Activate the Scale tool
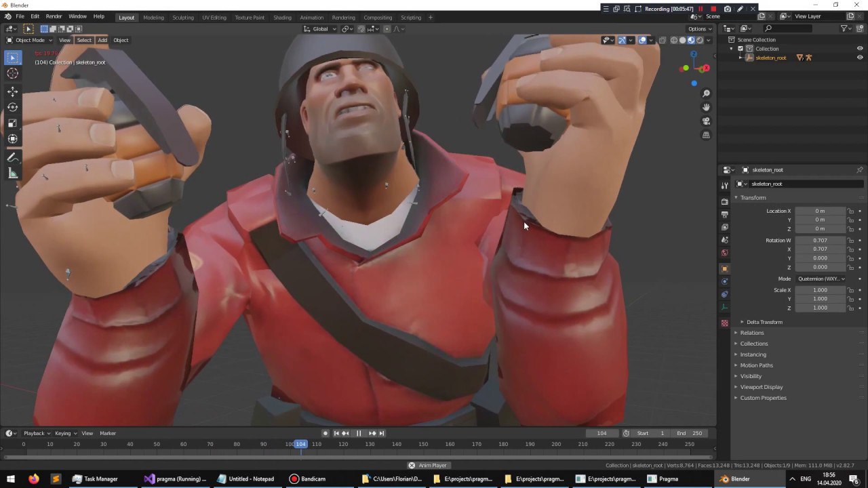Viewport: 868px width, 488px height. pos(13,123)
